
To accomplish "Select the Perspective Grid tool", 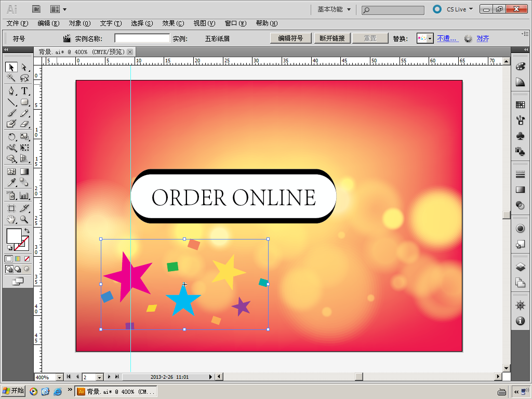I will click(x=24, y=159).
